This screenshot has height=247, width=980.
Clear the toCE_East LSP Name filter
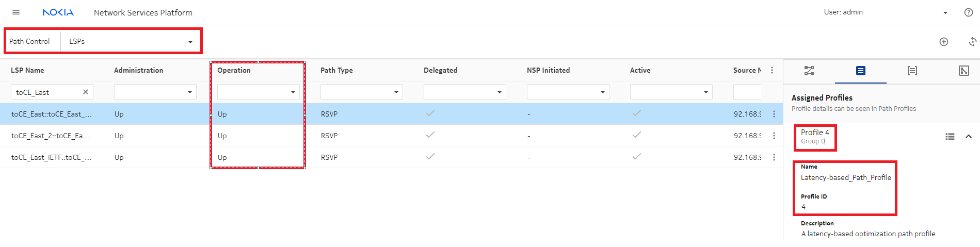86,92
